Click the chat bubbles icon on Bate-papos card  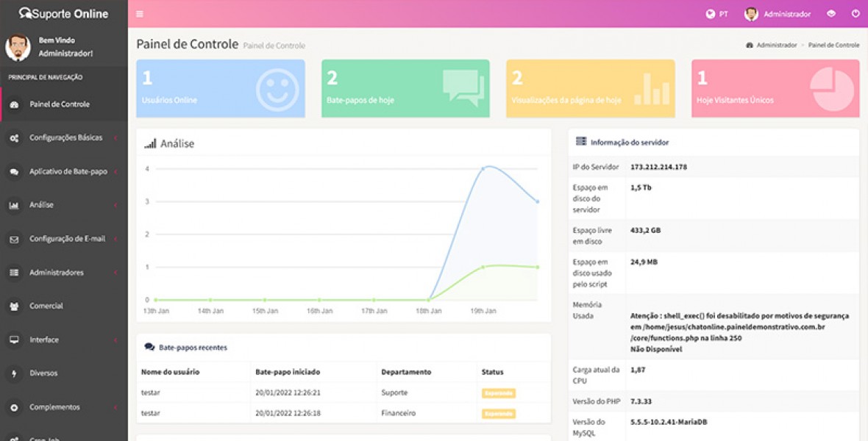tap(463, 88)
